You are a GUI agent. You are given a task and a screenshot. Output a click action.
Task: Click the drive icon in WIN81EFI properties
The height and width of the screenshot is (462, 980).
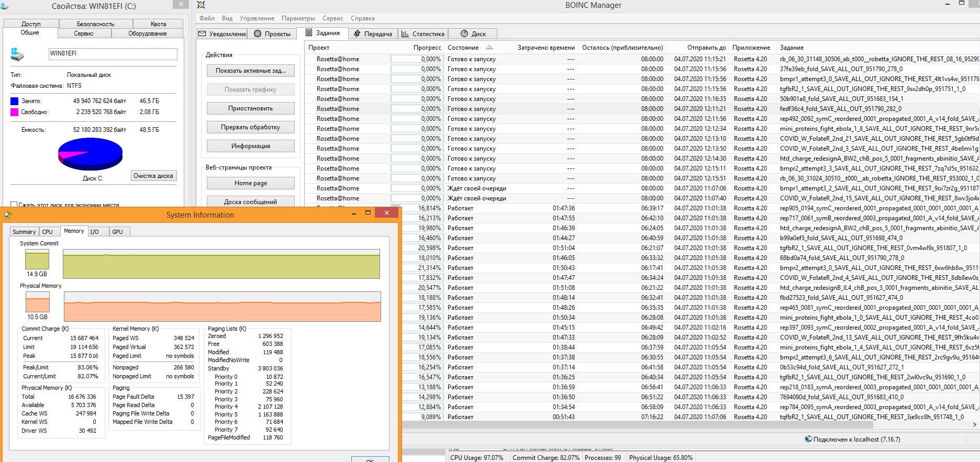click(x=17, y=54)
